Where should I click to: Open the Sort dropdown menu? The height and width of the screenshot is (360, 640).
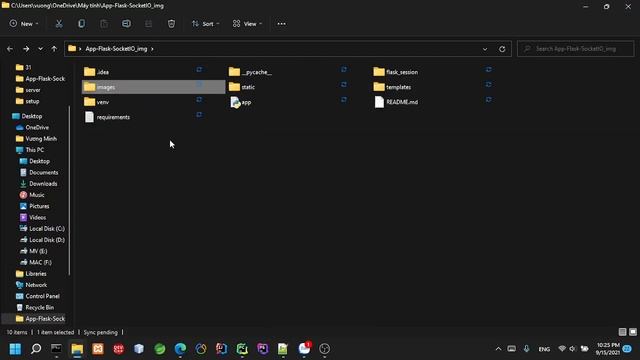[206, 24]
